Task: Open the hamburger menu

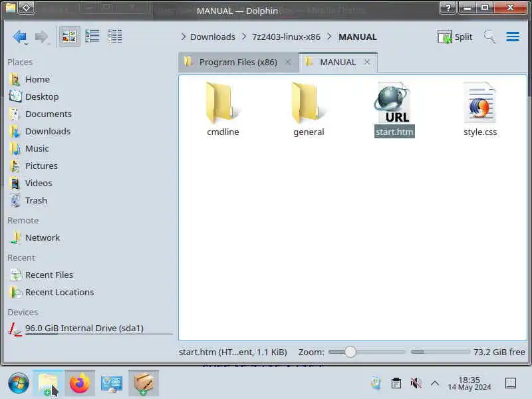Action: click(513, 37)
